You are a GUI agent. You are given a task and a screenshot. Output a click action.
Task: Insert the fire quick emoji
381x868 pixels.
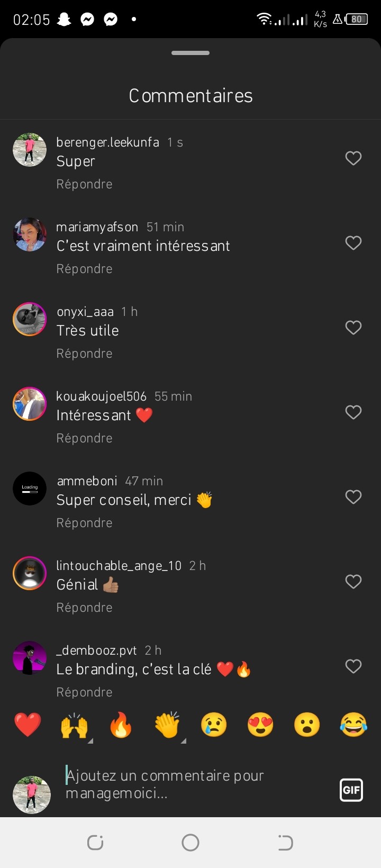(x=121, y=725)
